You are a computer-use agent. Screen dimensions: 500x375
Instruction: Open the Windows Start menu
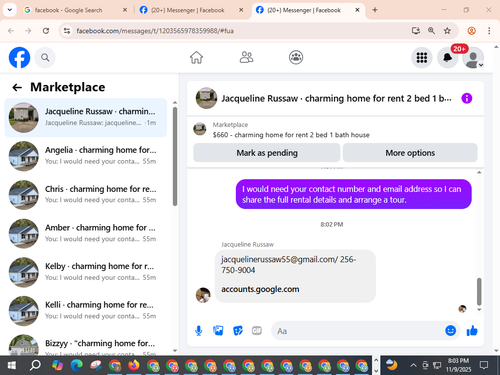point(12,365)
